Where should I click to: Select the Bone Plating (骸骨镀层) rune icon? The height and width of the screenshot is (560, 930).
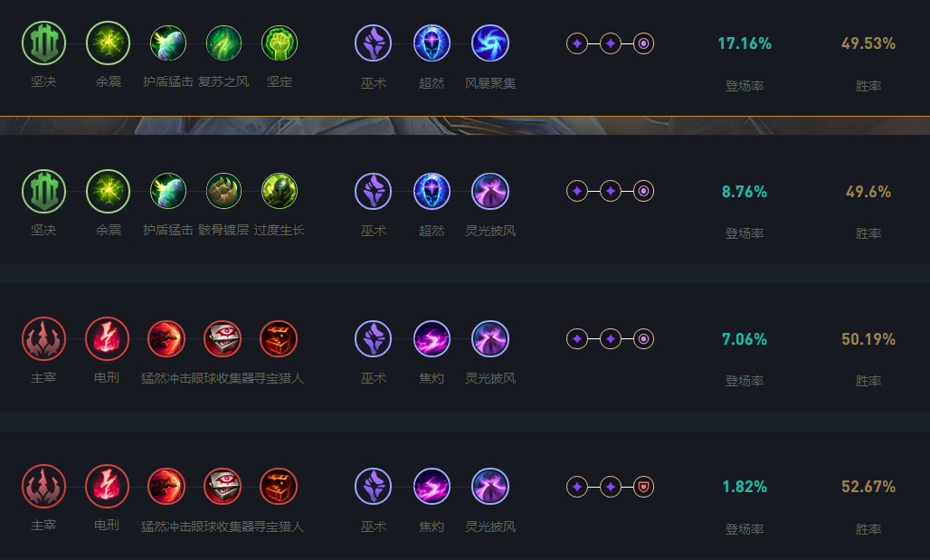[223, 191]
